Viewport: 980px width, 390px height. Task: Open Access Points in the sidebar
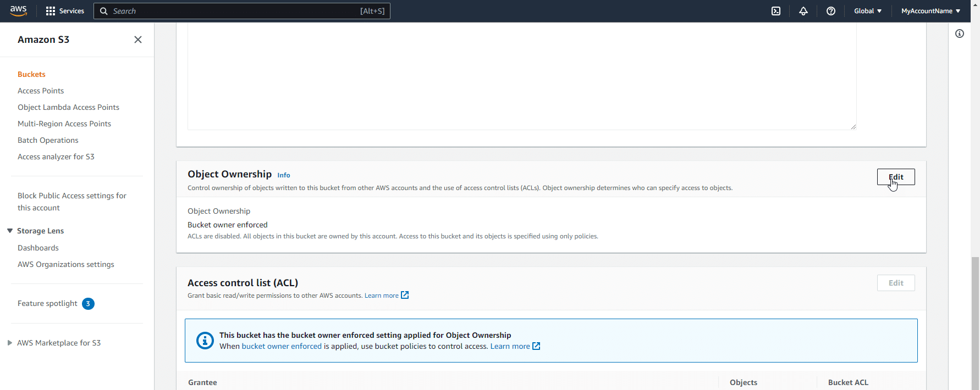[x=41, y=91]
